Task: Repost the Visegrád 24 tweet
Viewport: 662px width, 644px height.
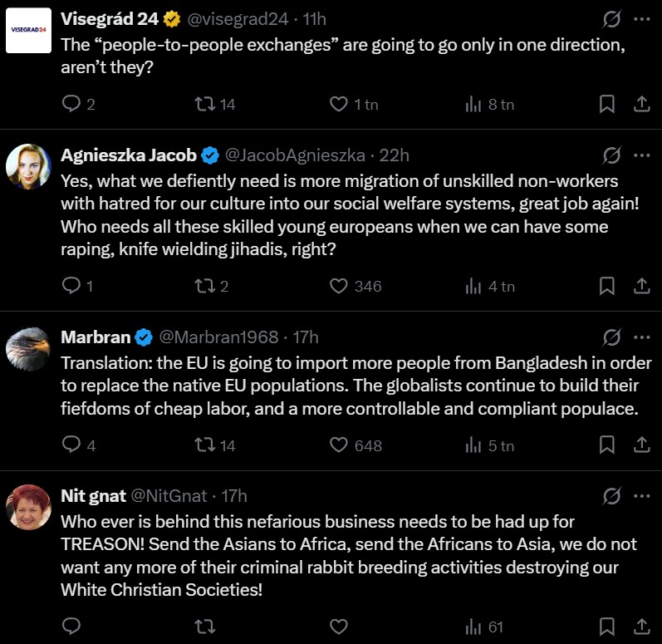Action: (x=204, y=104)
